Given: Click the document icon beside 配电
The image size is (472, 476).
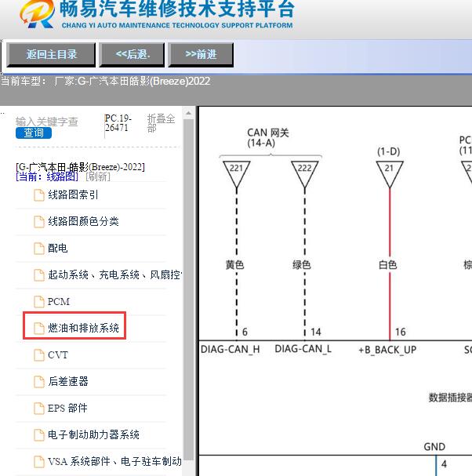Looking at the screenshot, I should 39,249.
